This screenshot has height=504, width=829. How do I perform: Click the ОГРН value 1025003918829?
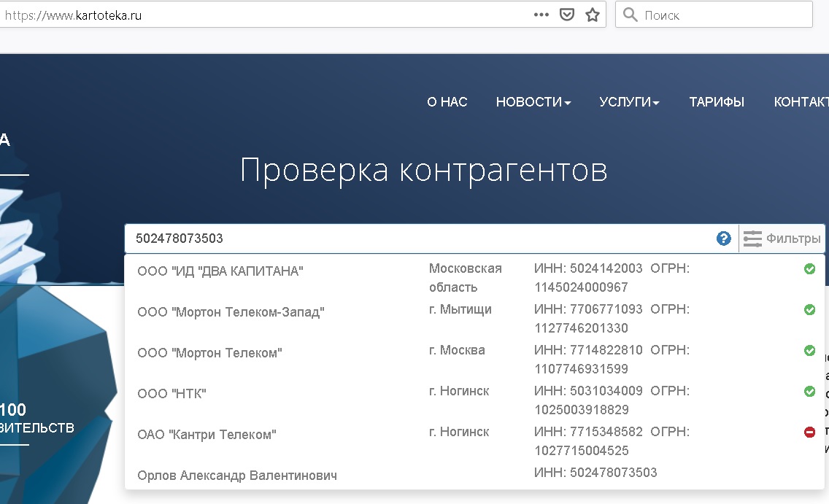581,410
